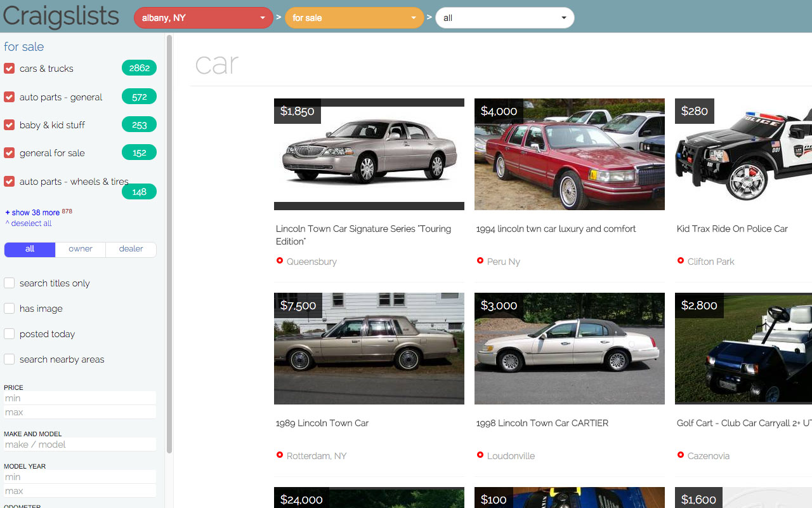
Task: Select the dealer seller tab
Action: [x=131, y=249]
